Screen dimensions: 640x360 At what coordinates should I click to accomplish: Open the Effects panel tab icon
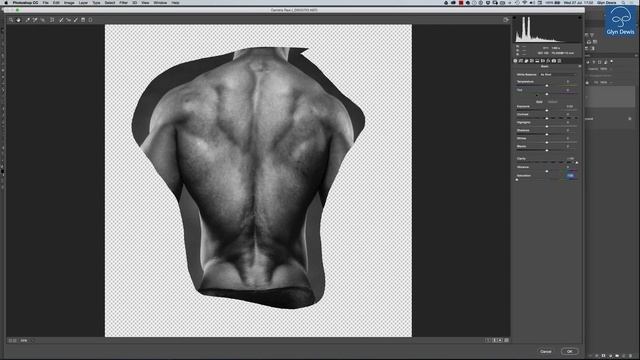548,61
